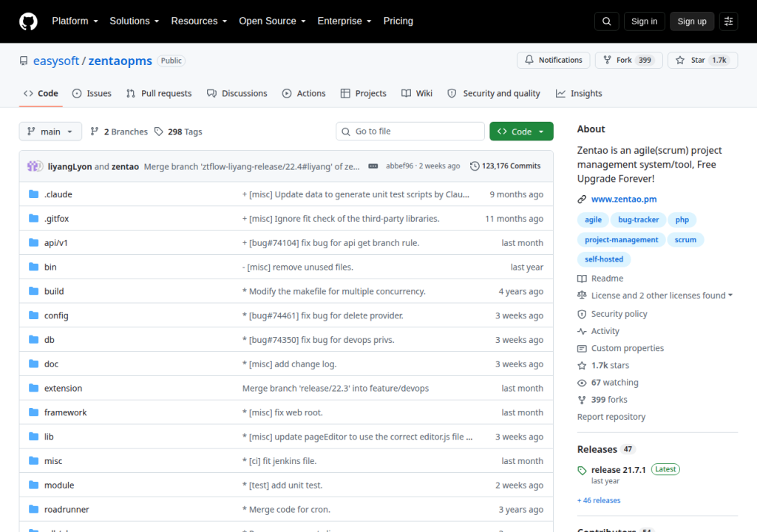Fork the repository with Fork button
This screenshot has height=532, width=757.
click(628, 60)
